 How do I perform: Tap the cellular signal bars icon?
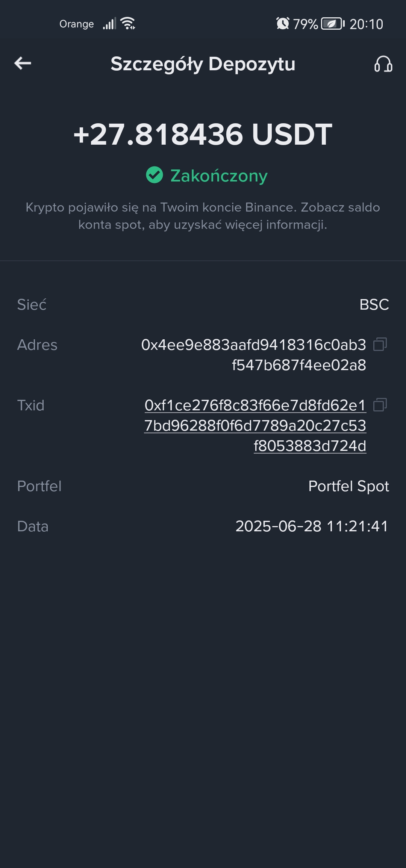[109, 24]
